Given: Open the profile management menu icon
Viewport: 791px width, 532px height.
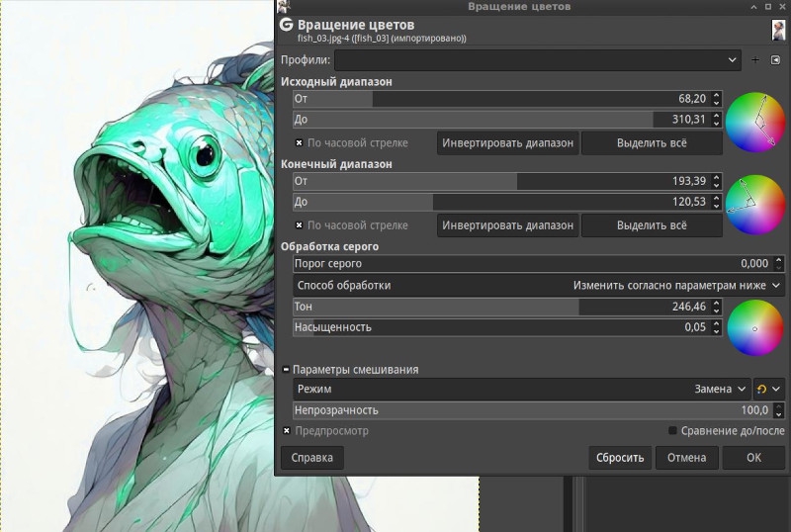Looking at the screenshot, I should pos(776,60).
